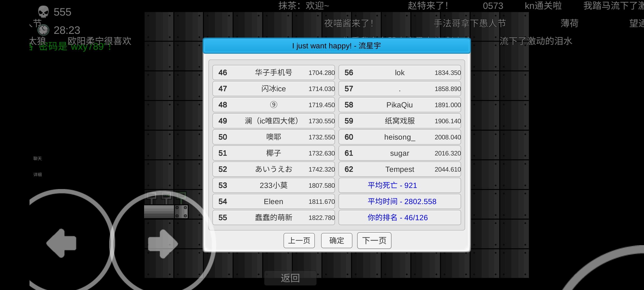Click the 555 death count value

[x=62, y=12]
